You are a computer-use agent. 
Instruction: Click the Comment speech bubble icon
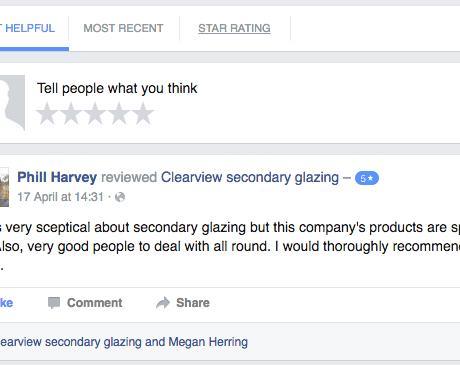click(x=54, y=303)
